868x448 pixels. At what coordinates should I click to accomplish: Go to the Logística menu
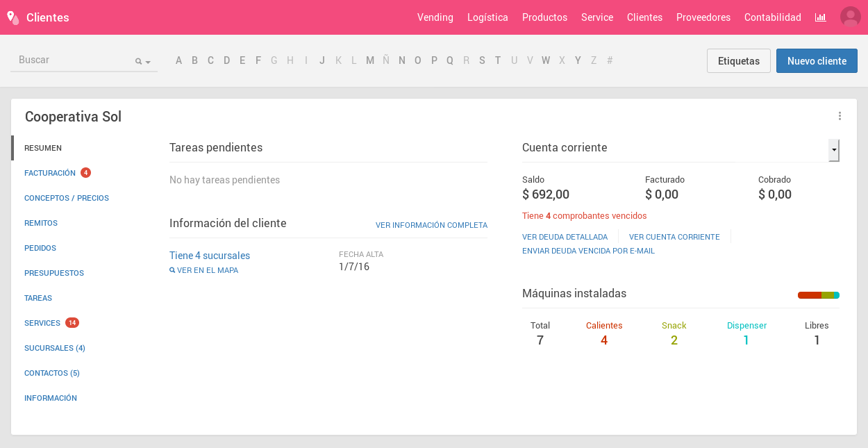487,17
